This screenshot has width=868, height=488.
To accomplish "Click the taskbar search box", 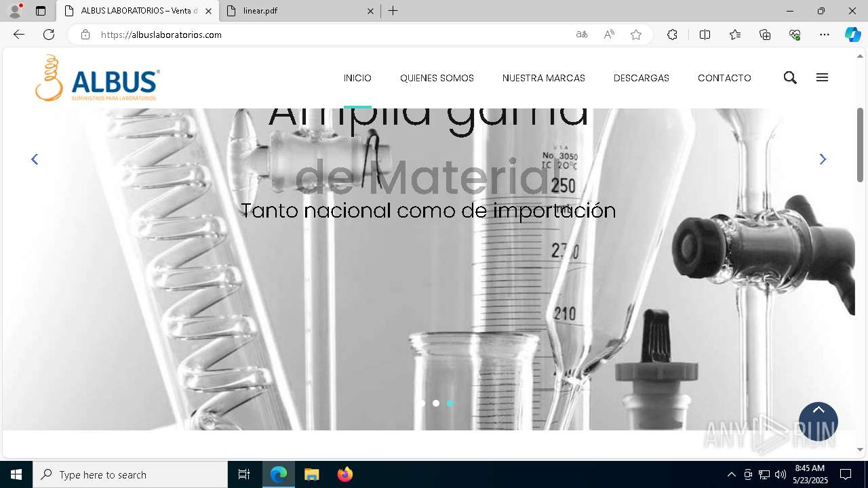I will (130, 474).
